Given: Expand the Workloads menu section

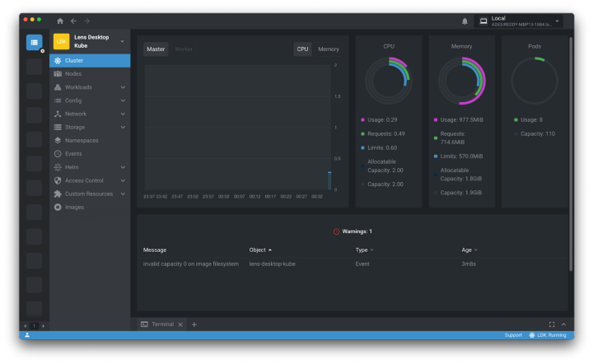Looking at the screenshot, I should click(123, 87).
